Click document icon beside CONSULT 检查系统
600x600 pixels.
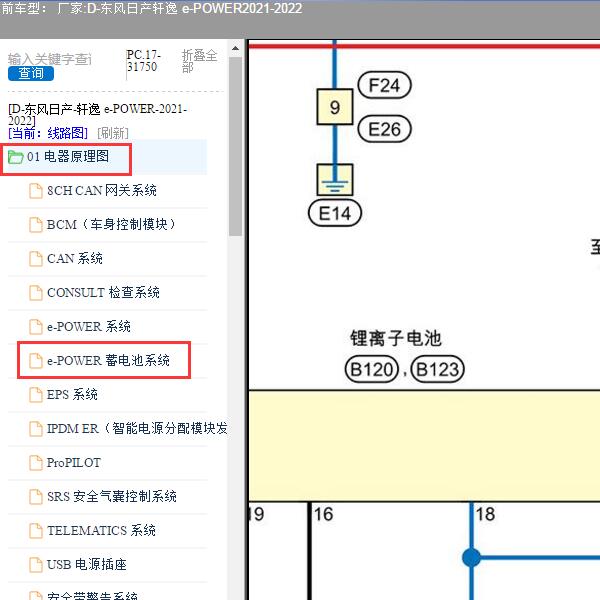point(36,293)
